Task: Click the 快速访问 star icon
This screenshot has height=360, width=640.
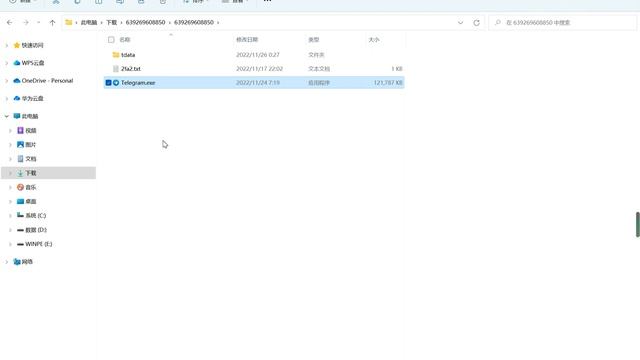Action: pos(17,45)
